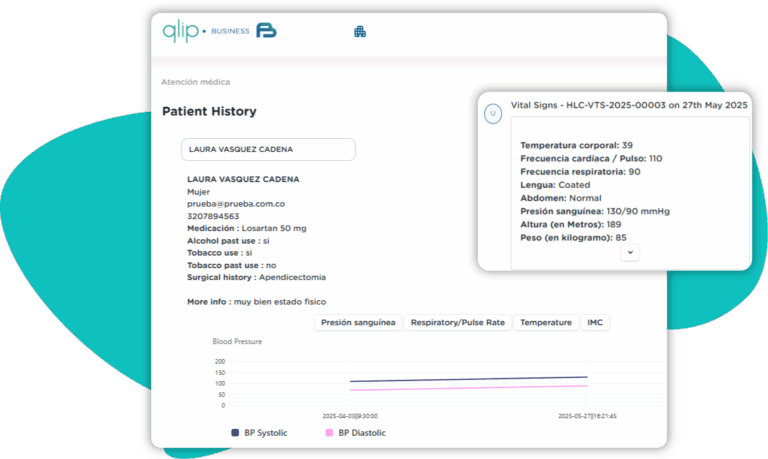The width and height of the screenshot is (768, 459).
Task: Toggle the BP Diastolic legend series
Action: [x=355, y=433]
